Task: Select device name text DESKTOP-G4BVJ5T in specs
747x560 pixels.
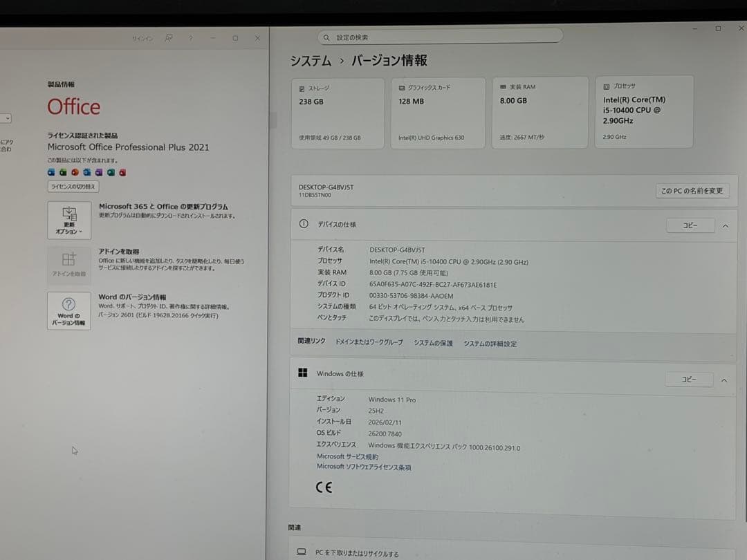Action: (397, 250)
